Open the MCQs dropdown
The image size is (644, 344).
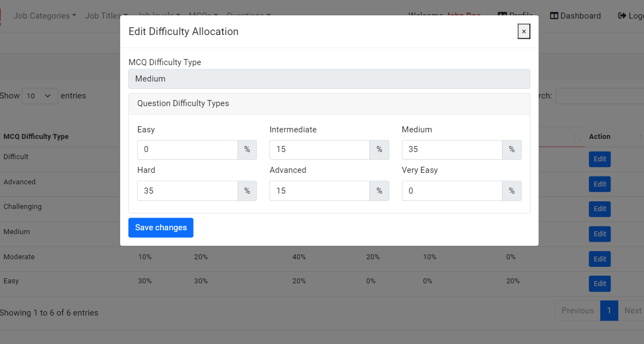coord(199,15)
